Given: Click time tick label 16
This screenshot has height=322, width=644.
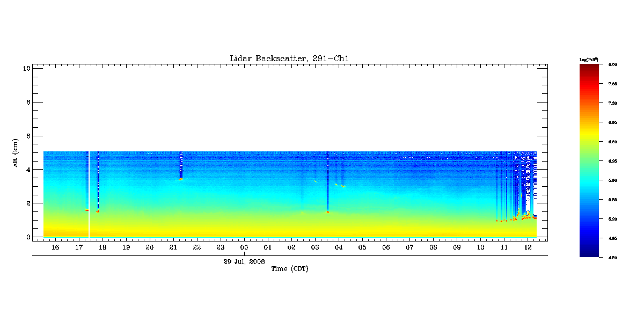Looking at the screenshot, I should (x=55, y=247).
